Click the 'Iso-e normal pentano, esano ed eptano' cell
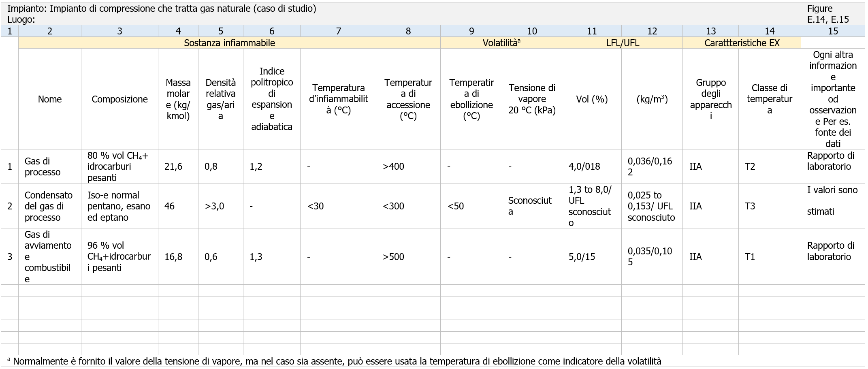 pyautogui.click(x=119, y=206)
